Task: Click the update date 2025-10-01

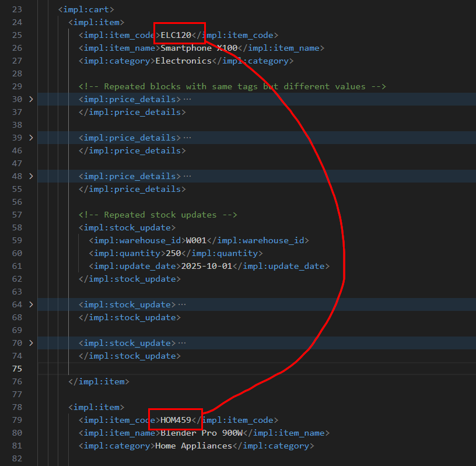Action: pyautogui.click(x=206, y=266)
